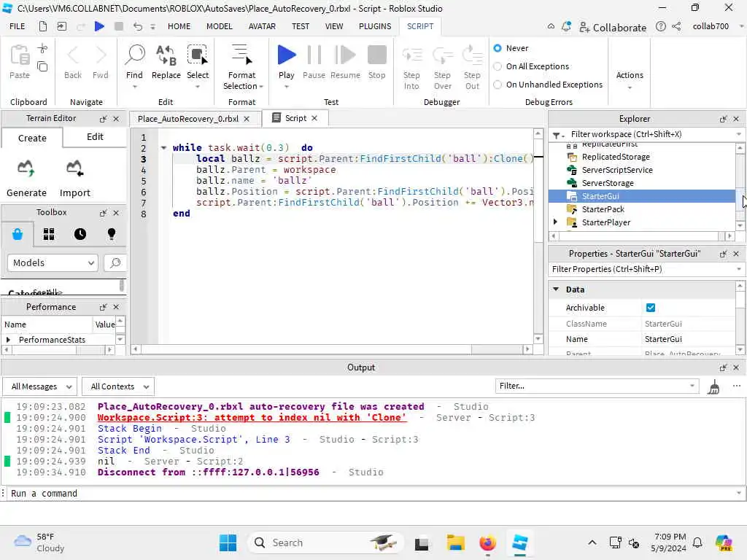Switch to Edit tab in Terrain Editor

(x=95, y=136)
